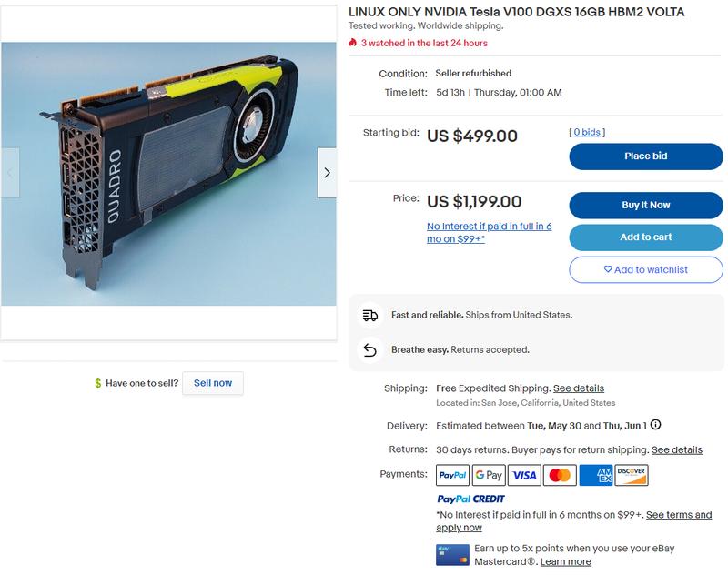Open the 0 bids link
Viewport: 728px width, 575px height.
pyautogui.click(x=587, y=132)
